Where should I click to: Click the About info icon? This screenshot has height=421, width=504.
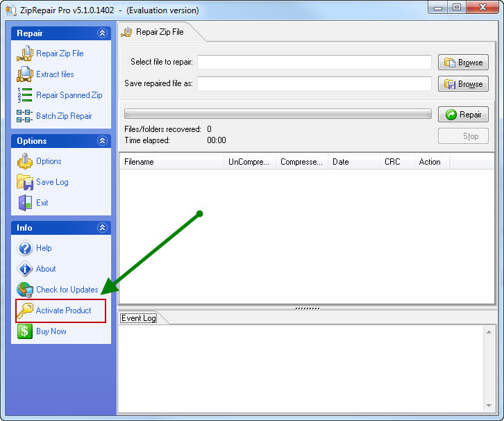[x=25, y=269]
